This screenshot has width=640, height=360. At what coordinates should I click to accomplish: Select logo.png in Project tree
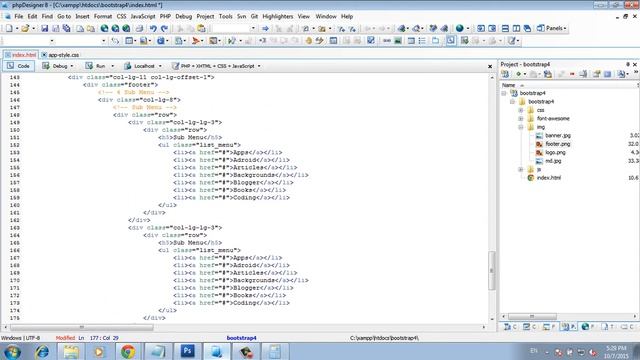[555, 153]
